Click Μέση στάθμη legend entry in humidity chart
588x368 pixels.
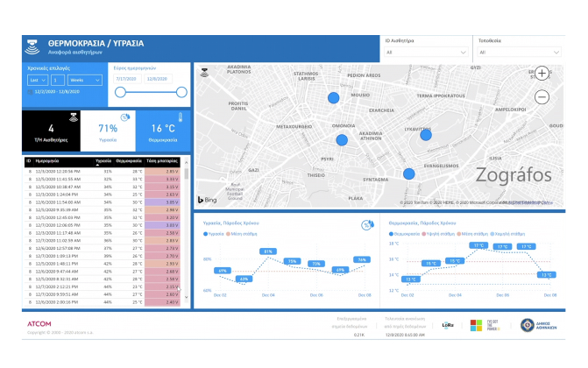click(x=241, y=234)
